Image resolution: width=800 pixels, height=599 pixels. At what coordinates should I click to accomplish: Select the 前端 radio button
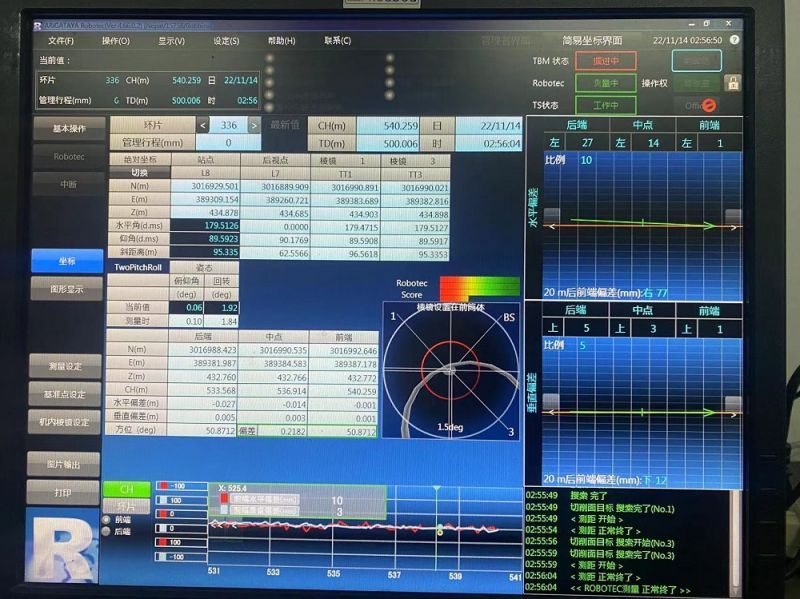(108, 519)
